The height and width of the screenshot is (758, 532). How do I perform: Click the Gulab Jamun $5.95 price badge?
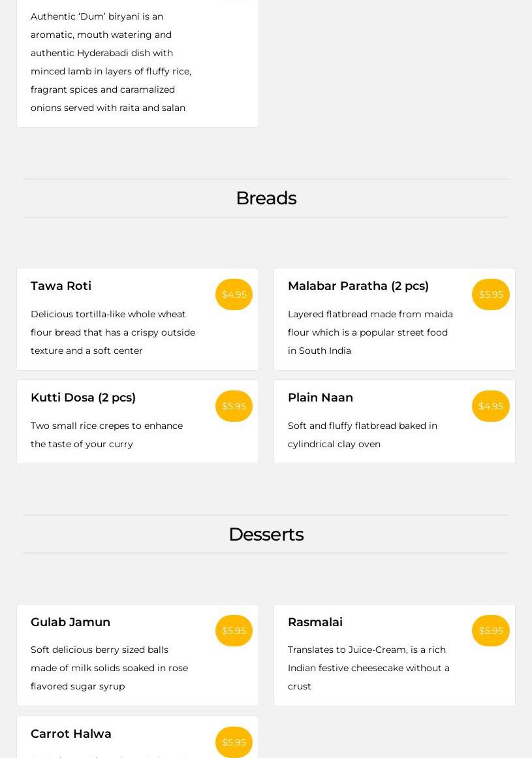pos(234,631)
